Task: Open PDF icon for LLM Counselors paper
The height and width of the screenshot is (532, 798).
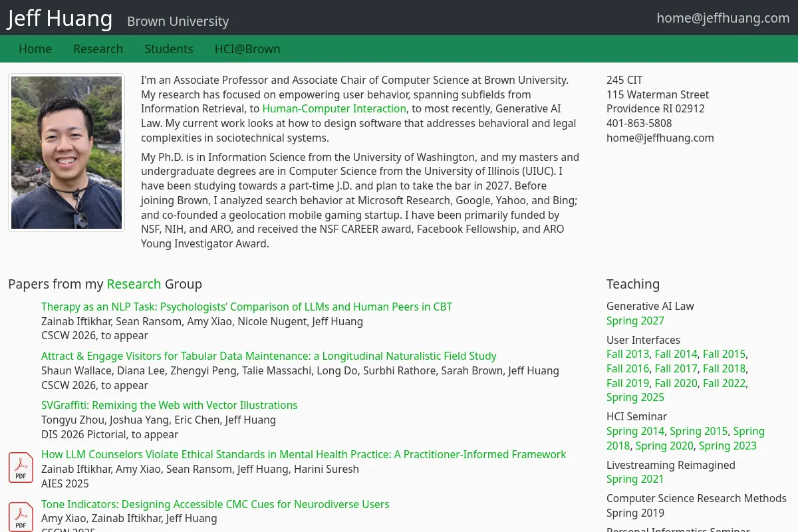Action: pos(21,467)
